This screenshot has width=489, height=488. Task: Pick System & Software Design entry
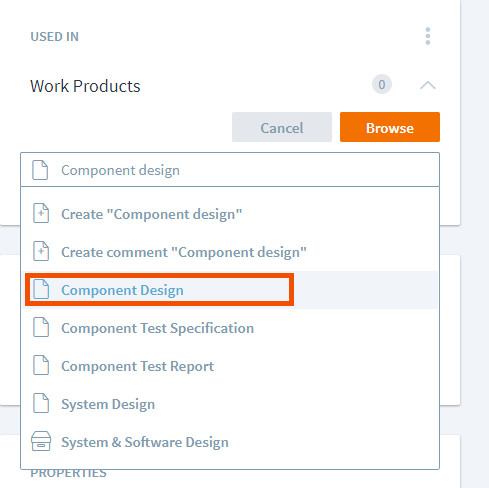click(231, 442)
